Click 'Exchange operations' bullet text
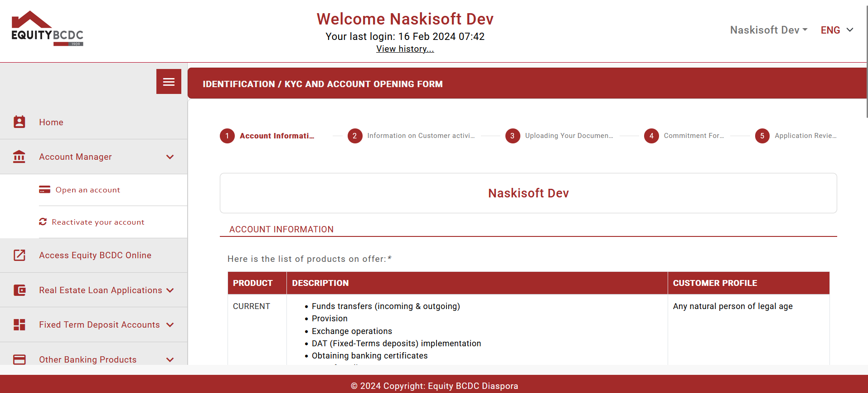Viewport: 868px width, 393px height. pyautogui.click(x=352, y=331)
